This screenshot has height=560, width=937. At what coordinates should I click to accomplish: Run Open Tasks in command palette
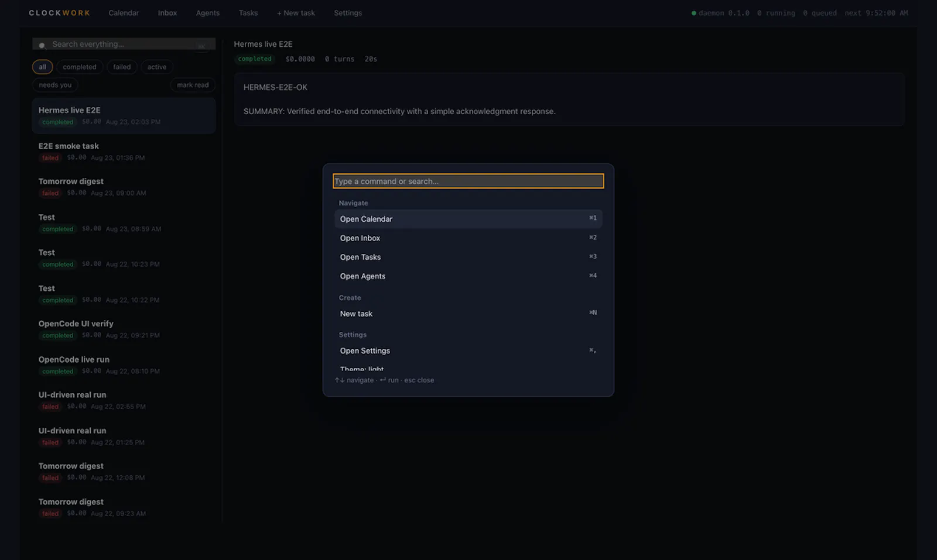coord(468,257)
